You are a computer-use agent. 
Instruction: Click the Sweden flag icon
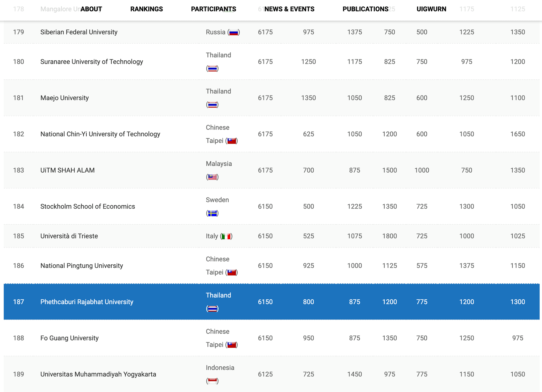pyautogui.click(x=212, y=213)
